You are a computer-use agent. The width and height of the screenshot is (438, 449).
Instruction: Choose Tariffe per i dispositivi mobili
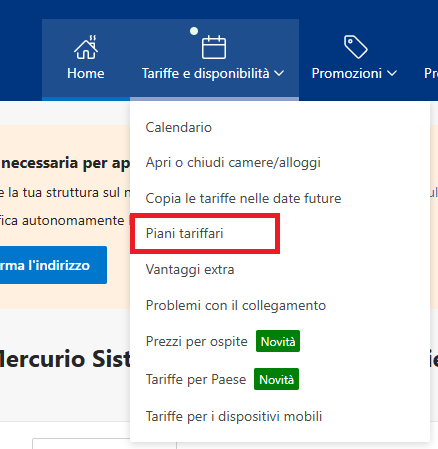(234, 416)
